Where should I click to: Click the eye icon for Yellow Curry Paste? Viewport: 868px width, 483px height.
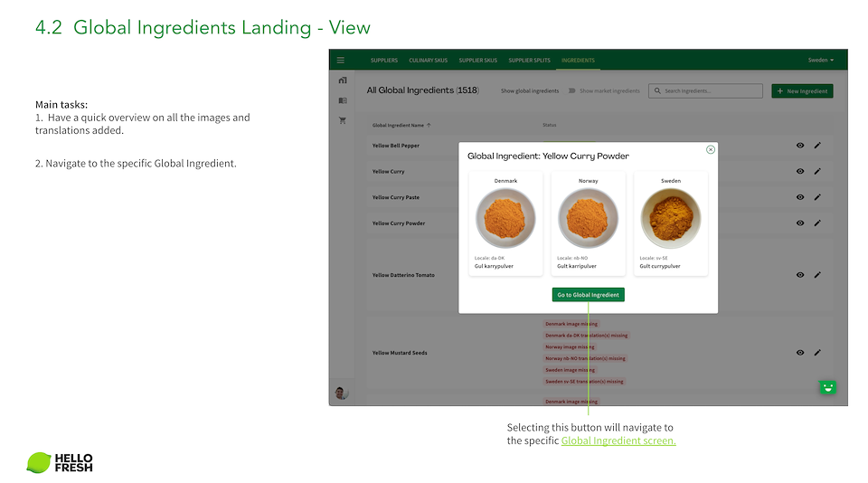[800, 197]
